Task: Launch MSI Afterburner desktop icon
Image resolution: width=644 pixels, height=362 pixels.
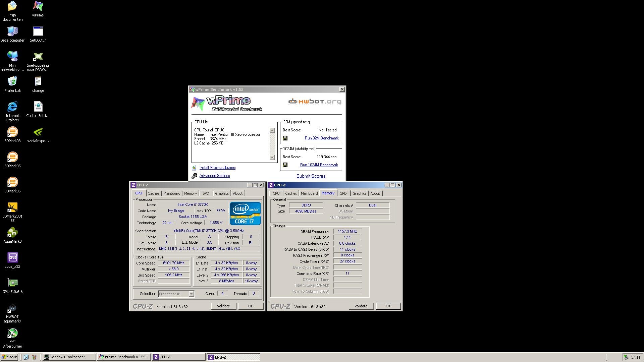Action: (12, 333)
